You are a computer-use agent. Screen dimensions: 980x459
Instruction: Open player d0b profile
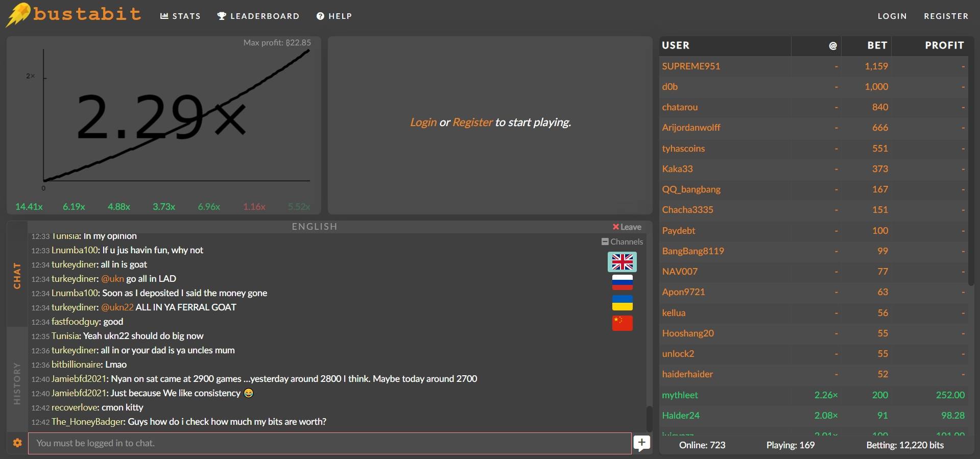point(670,87)
